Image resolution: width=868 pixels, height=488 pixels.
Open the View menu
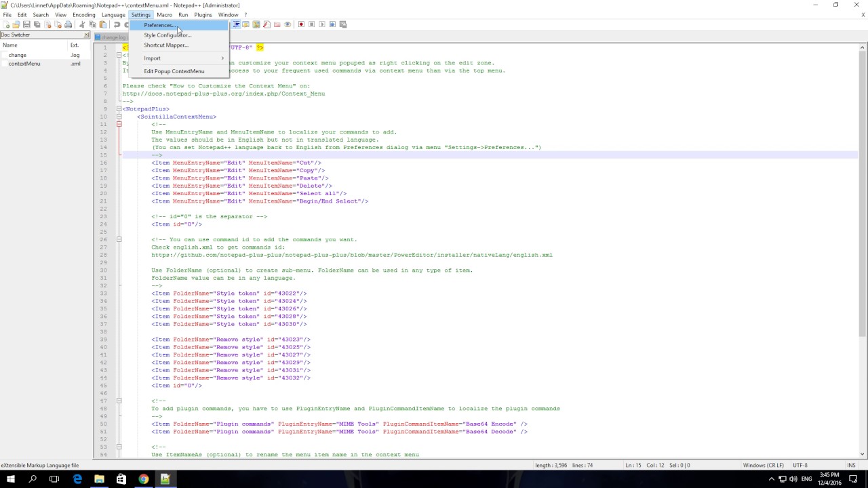coord(61,15)
